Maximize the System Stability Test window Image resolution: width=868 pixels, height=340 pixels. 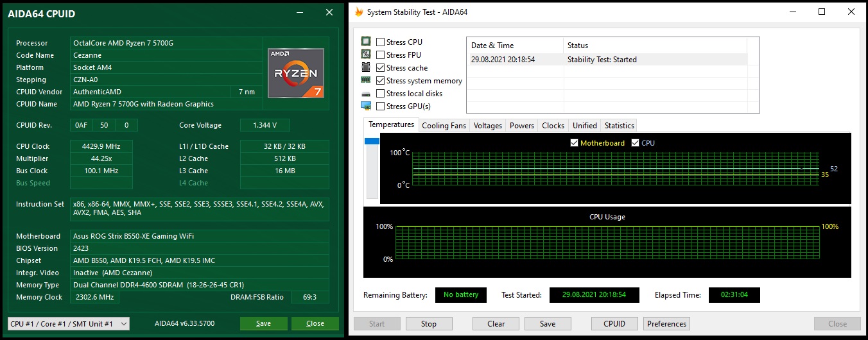[822, 12]
